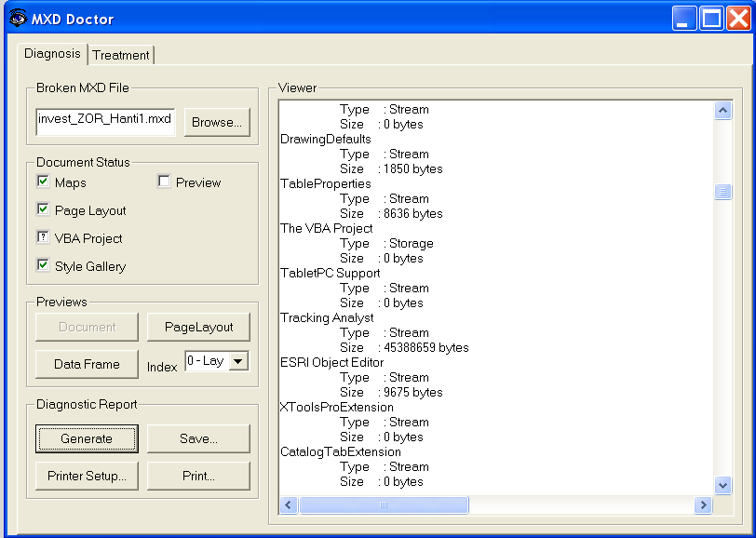Click the MXD Doctor eye icon in title bar
756x538 pixels.
click(x=19, y=19)
